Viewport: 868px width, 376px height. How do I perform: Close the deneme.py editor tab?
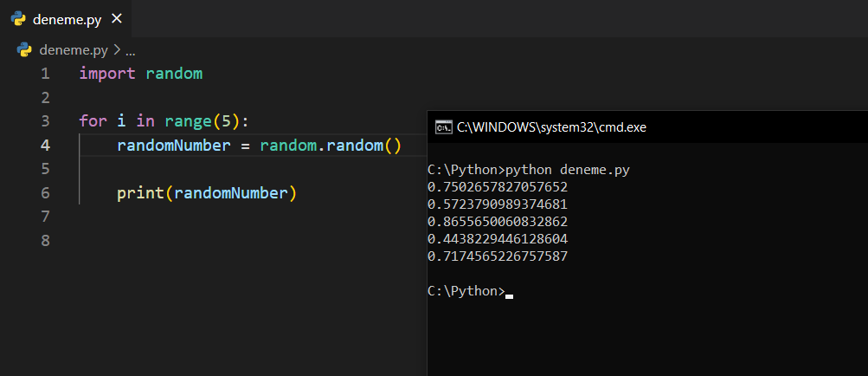117,18
